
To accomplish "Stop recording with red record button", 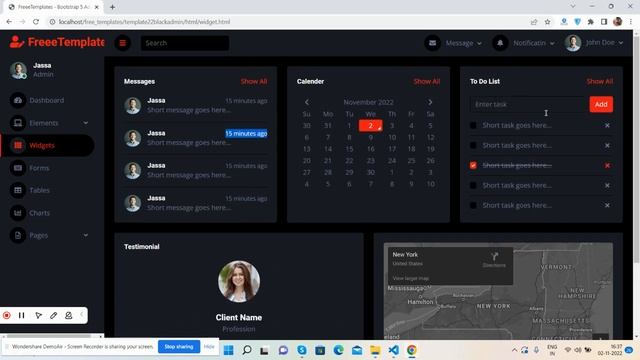I will (x=7, y=315).
